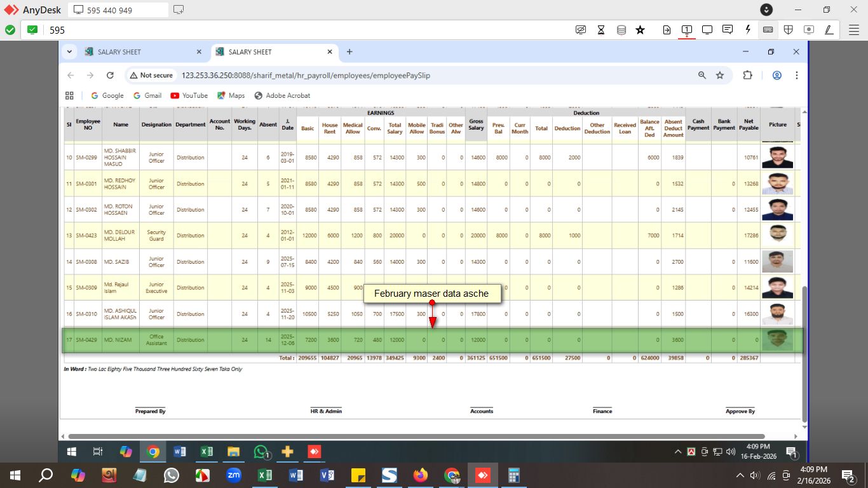
Task: Show hidden icons in local system tray
Action: point(740,475)
